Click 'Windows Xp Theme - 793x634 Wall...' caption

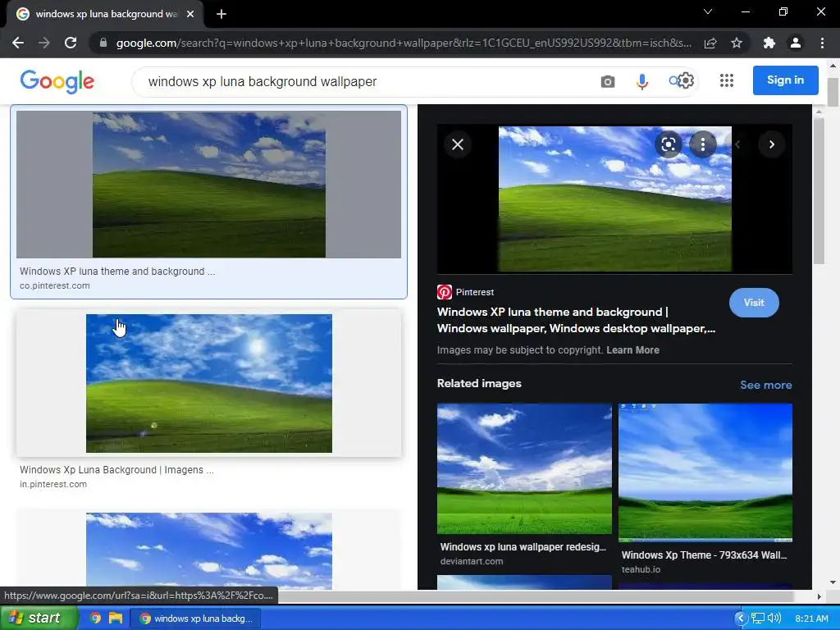[704, 555]
